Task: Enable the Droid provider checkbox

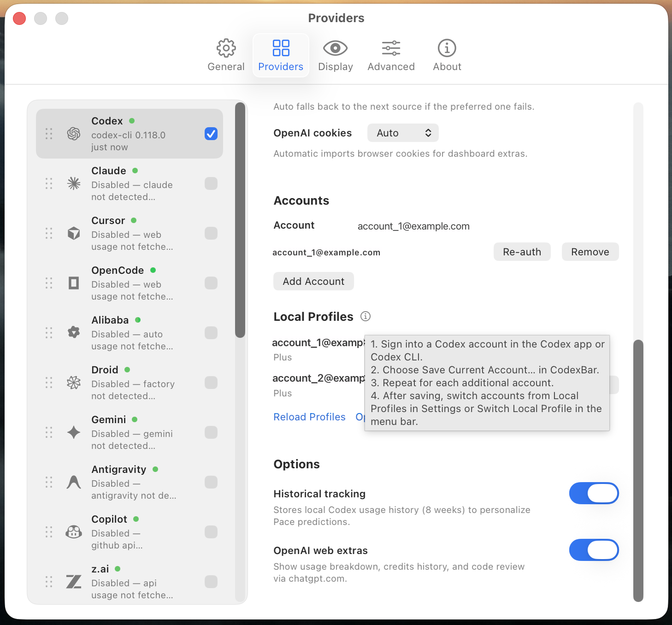Action: [211, 383]
